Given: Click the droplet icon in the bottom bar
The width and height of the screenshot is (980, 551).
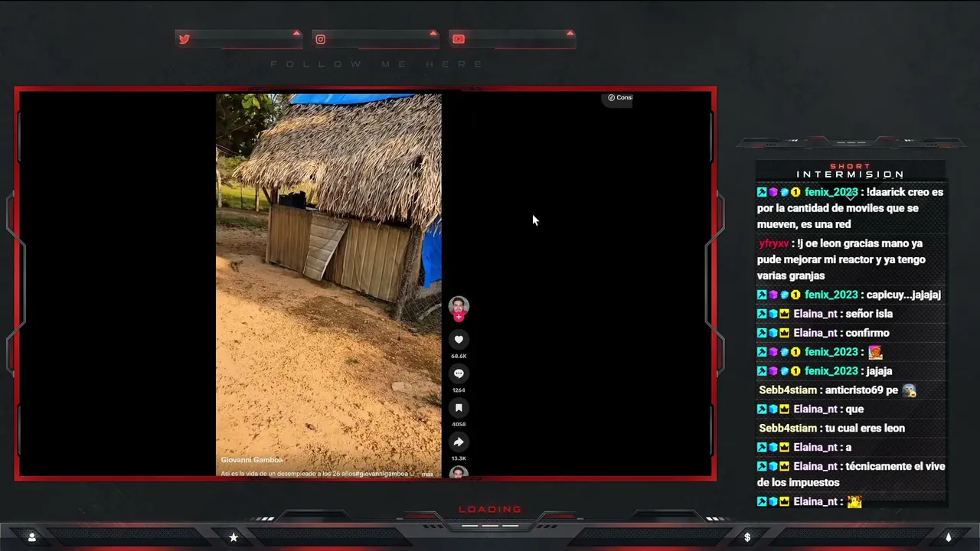Looking at the screenshot, I should pyautogui.click(x=948, y=537).
